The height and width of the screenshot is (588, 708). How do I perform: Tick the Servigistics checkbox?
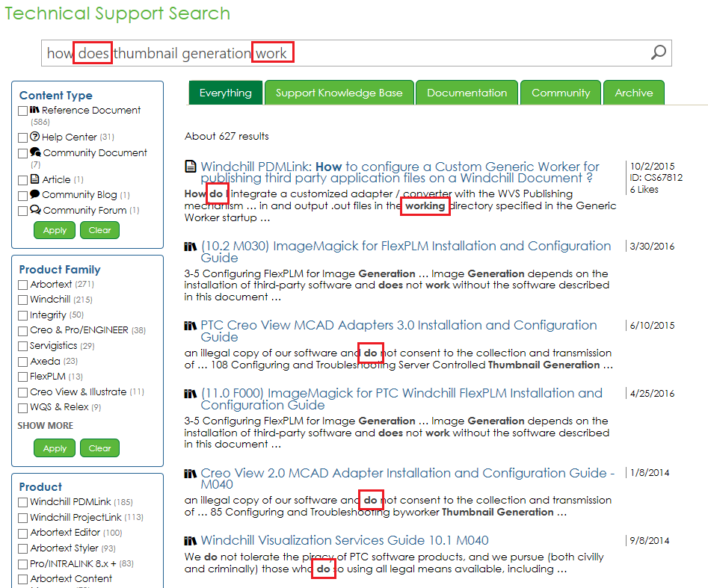click(22, 346)
